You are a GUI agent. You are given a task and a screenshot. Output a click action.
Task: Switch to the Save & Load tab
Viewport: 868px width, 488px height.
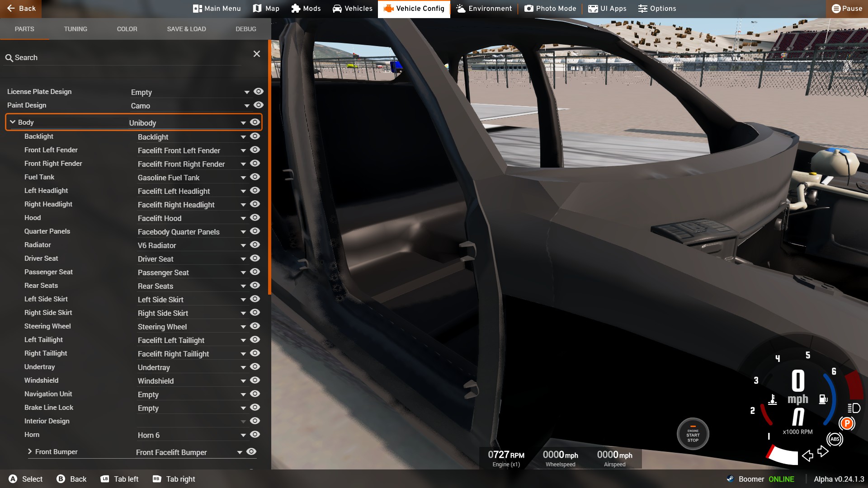tap(186, 29)
